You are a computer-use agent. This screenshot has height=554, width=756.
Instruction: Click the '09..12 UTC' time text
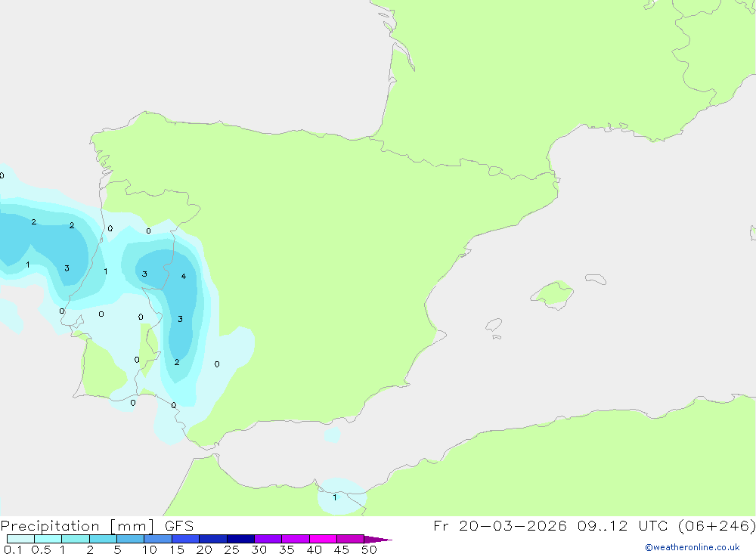point(623,526)
